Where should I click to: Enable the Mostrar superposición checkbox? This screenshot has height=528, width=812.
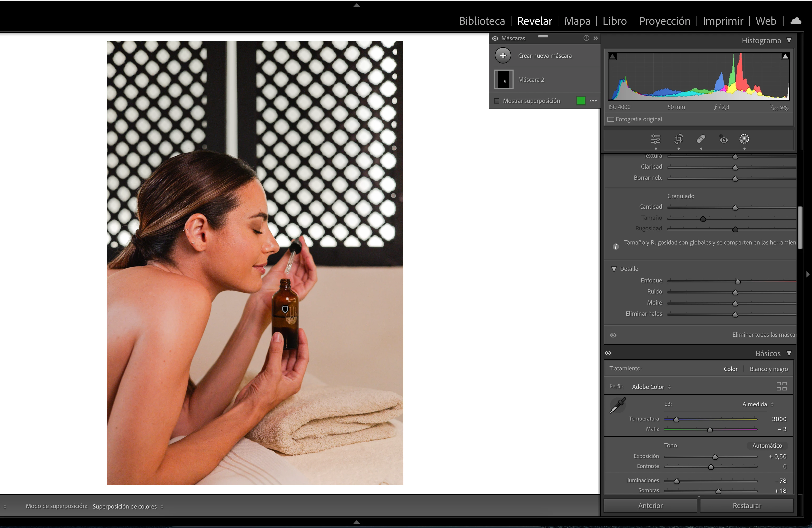[x=497, y=101]
